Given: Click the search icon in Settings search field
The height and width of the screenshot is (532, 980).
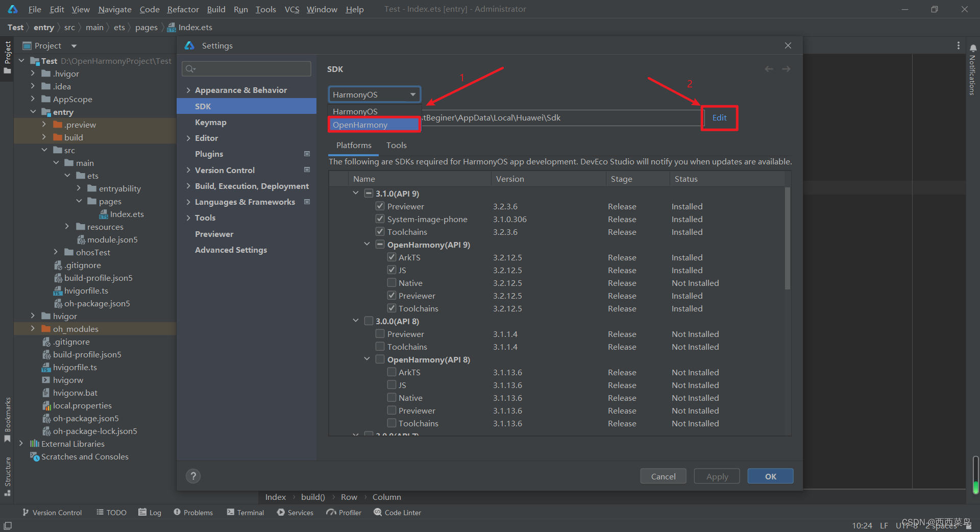Looking at the screenshot, I should [191, 69].
